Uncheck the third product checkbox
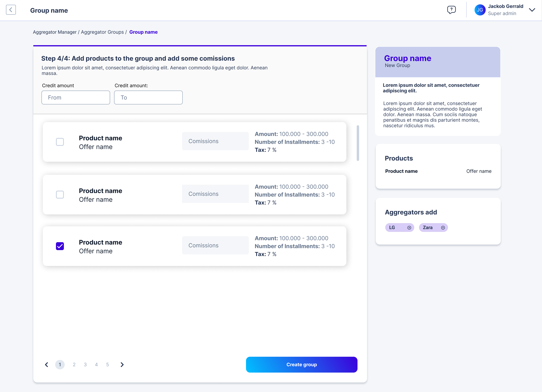The image size is (542, 392). [60, 246]
